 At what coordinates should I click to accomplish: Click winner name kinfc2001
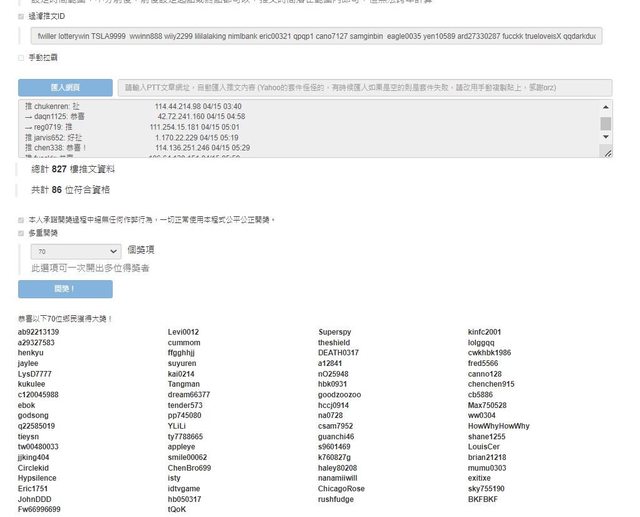coord(485,332)
